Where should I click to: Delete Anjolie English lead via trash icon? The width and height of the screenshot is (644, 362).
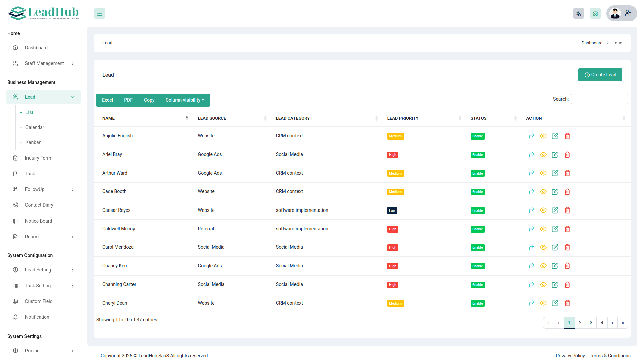tap(567, 136)
